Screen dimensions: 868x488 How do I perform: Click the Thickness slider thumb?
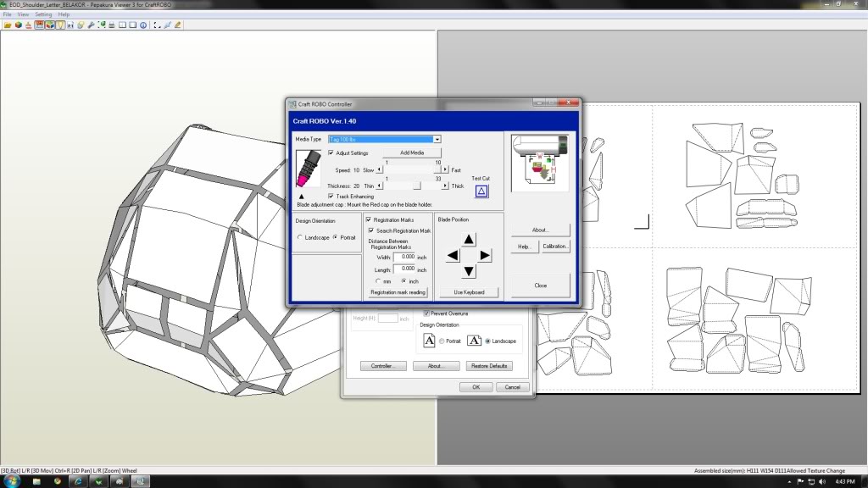[x=417, y=186]
